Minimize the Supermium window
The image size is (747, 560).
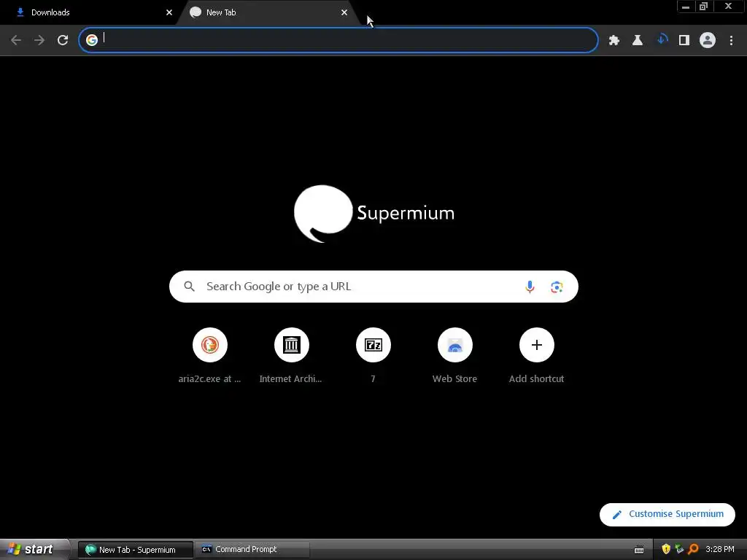686,7
